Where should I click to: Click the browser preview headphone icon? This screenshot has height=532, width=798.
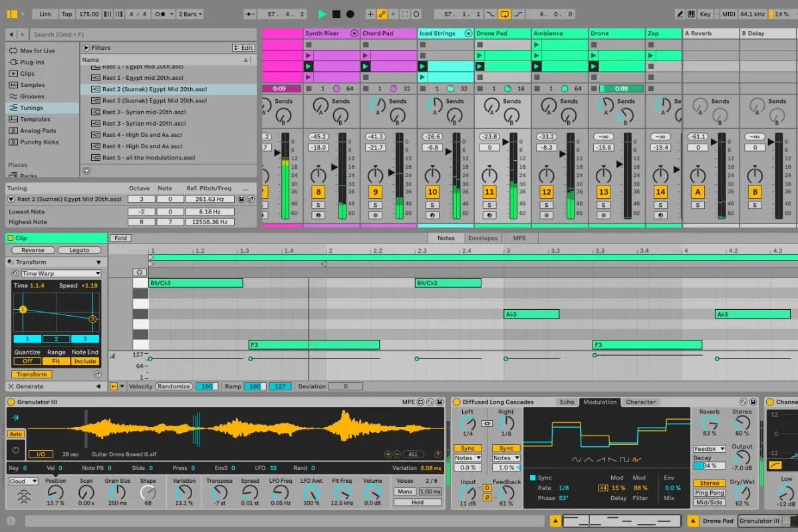tap(86, 171)
